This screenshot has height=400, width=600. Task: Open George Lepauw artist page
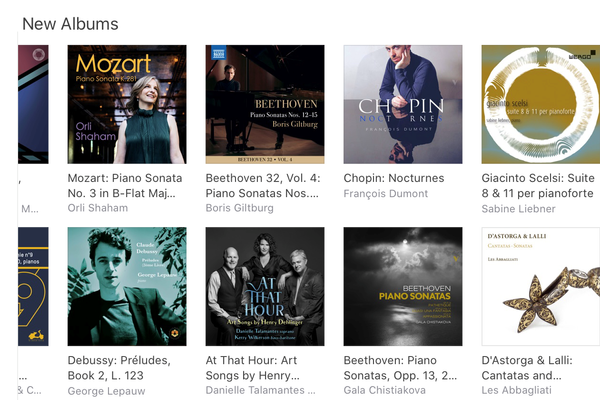(106, 391)
